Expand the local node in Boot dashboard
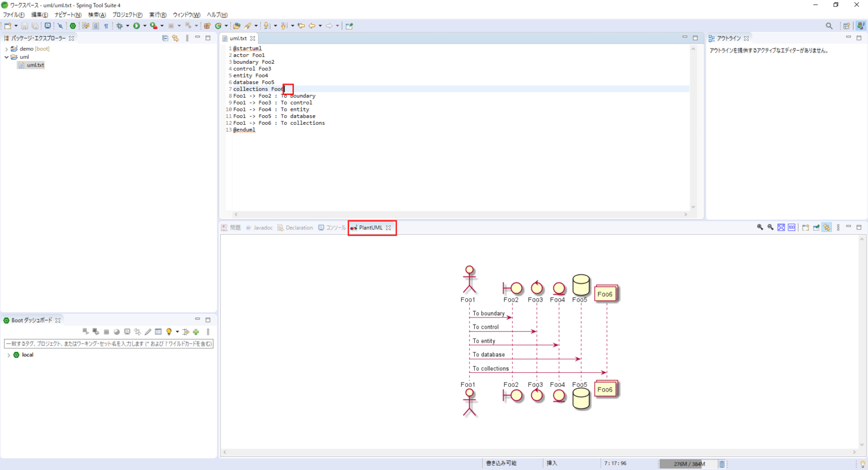868x470 pixels. [10, 355]
